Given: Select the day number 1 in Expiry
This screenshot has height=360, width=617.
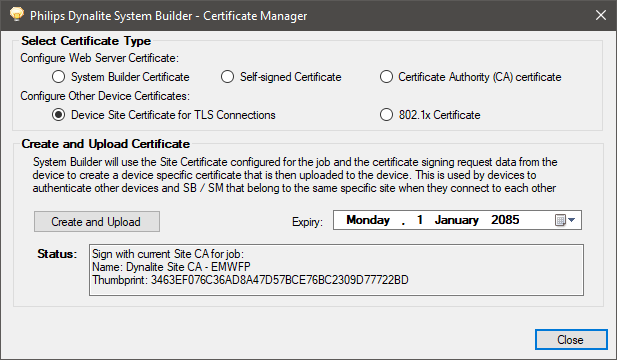Looking at the screenshot, I should point(419,220).
